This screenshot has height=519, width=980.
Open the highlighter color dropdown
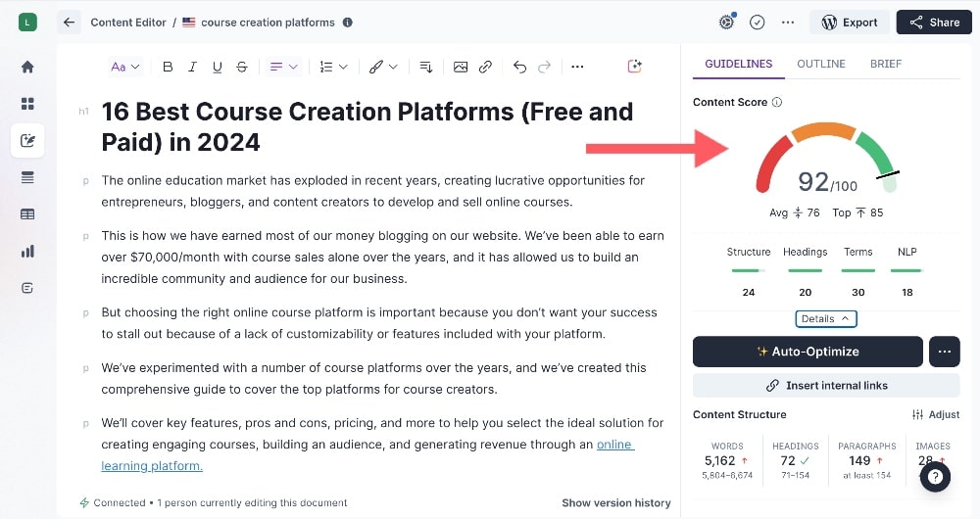point(383,67)
